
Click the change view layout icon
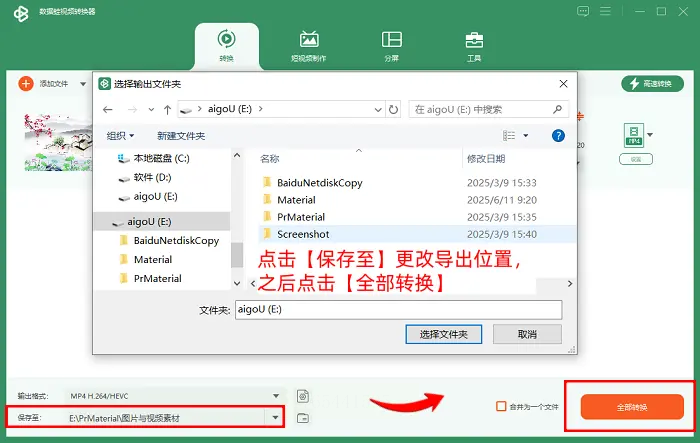point(509,135)
